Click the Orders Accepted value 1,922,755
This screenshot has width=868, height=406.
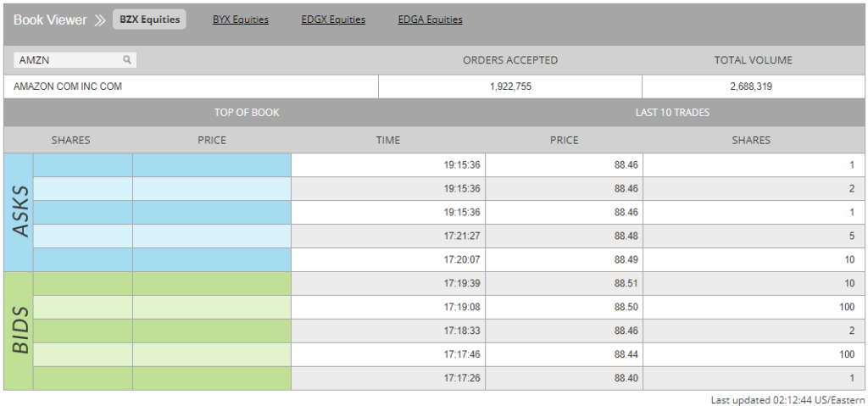coord(510,86)
